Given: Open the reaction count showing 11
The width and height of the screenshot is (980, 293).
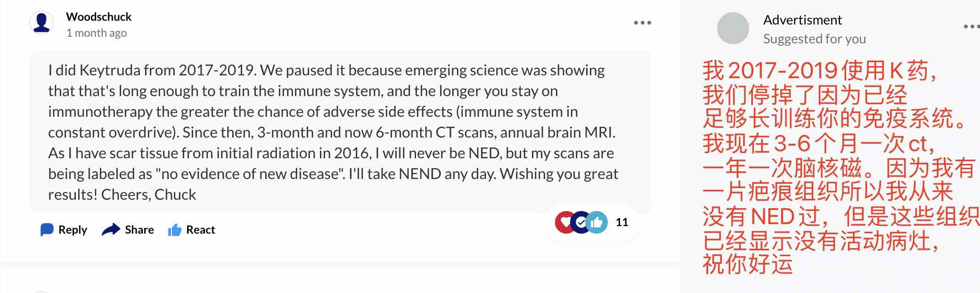Looking at the screenshot, I should click(622, 222).
